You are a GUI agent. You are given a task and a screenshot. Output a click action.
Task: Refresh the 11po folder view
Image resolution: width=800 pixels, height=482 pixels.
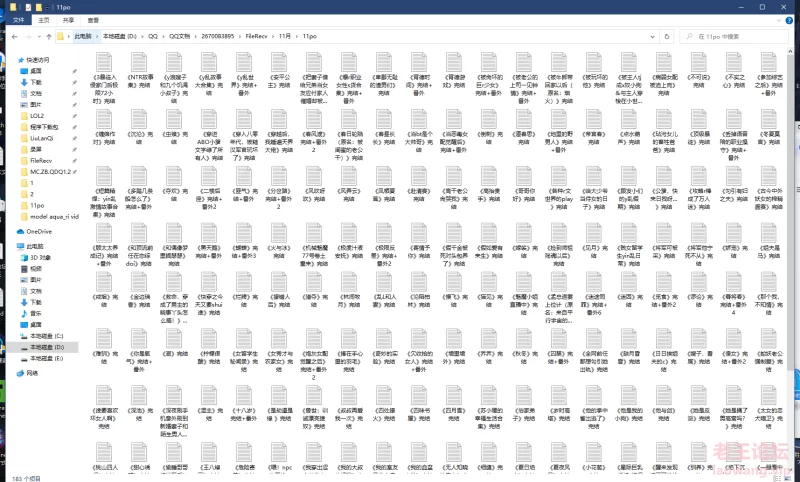click(x=666, y=37)
